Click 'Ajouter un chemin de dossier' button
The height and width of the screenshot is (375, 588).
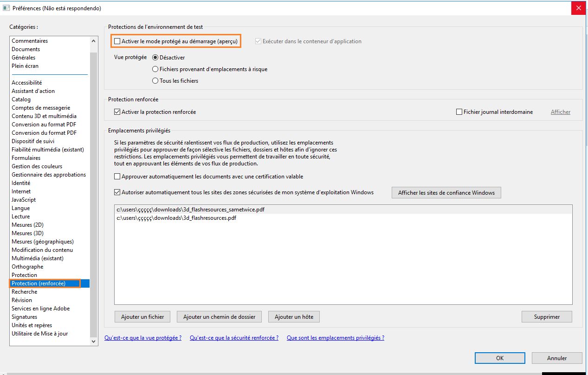(x=219, y=317)
